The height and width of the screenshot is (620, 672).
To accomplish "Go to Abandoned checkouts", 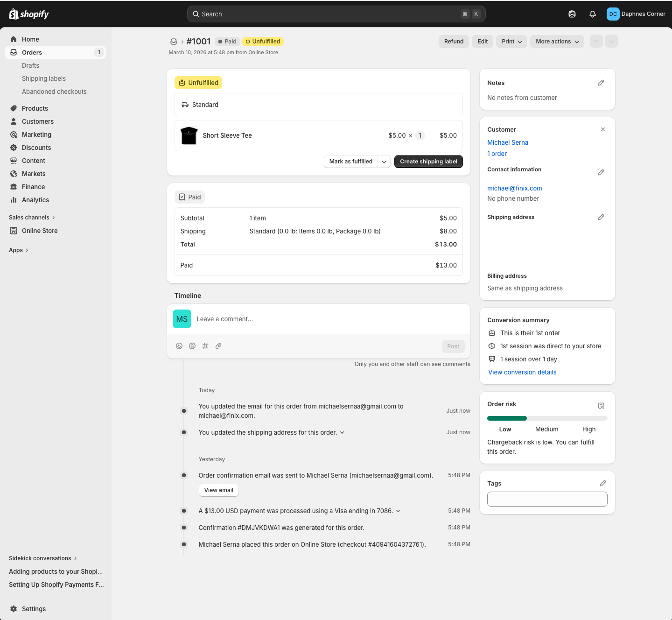I will [54, 92].
